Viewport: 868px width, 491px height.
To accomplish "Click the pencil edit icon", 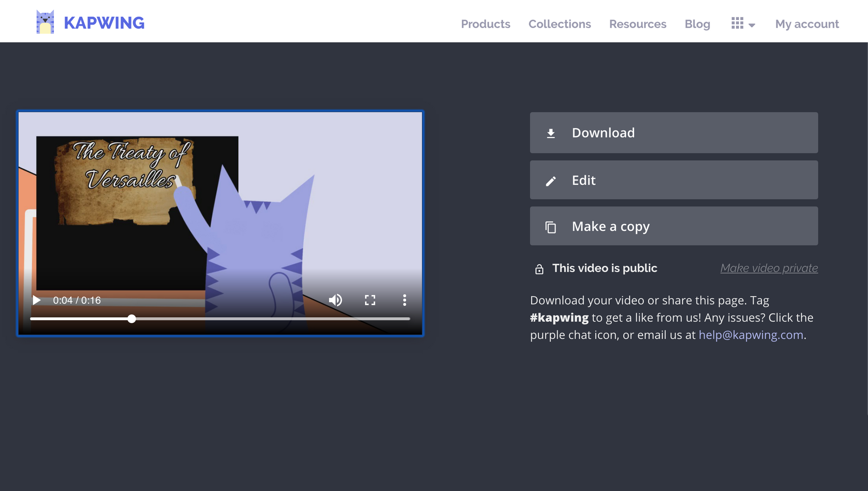I will (551, 181).
